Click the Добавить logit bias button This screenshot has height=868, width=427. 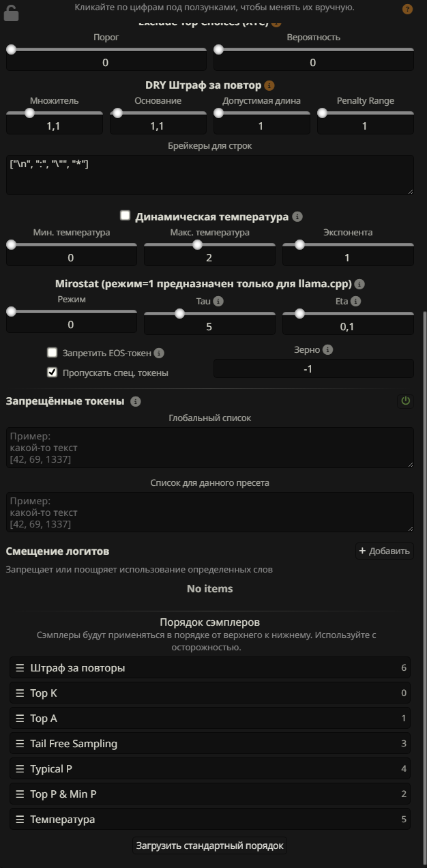[385, 551]
